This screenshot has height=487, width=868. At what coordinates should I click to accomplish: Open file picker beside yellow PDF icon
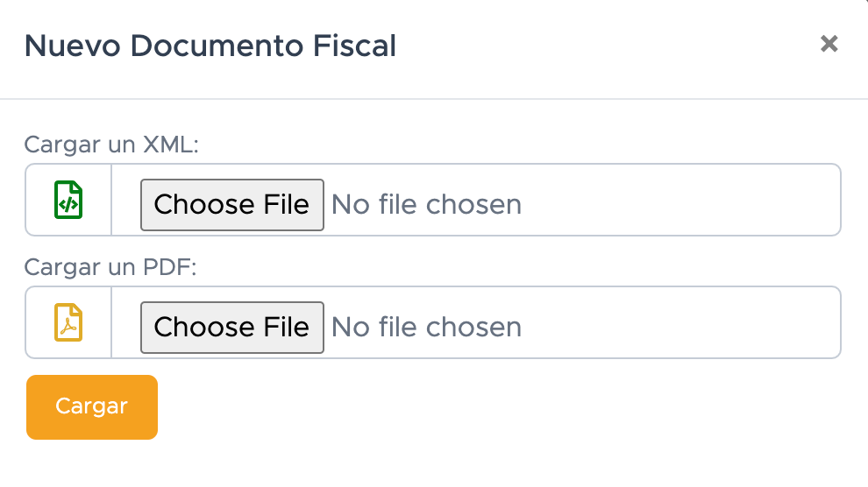click(x=232, y=328)
